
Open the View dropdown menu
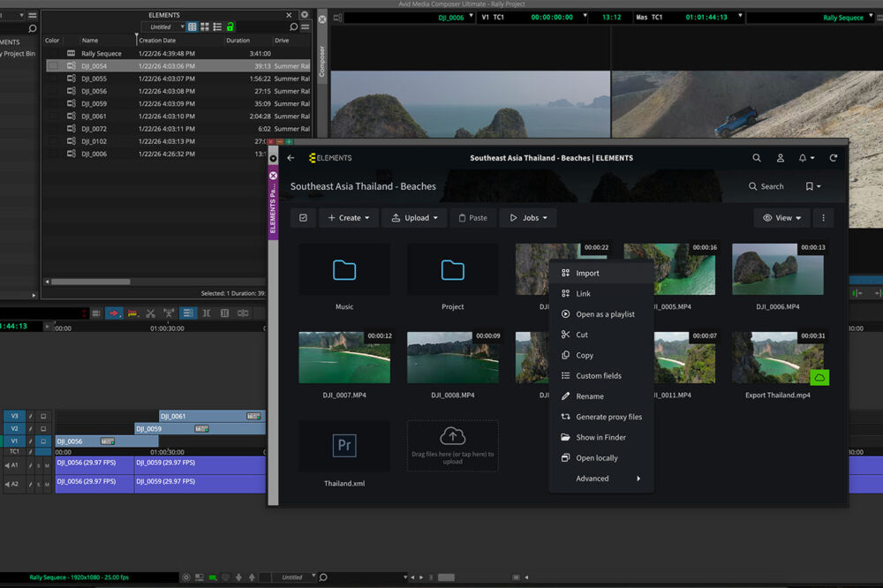point(782,218)
